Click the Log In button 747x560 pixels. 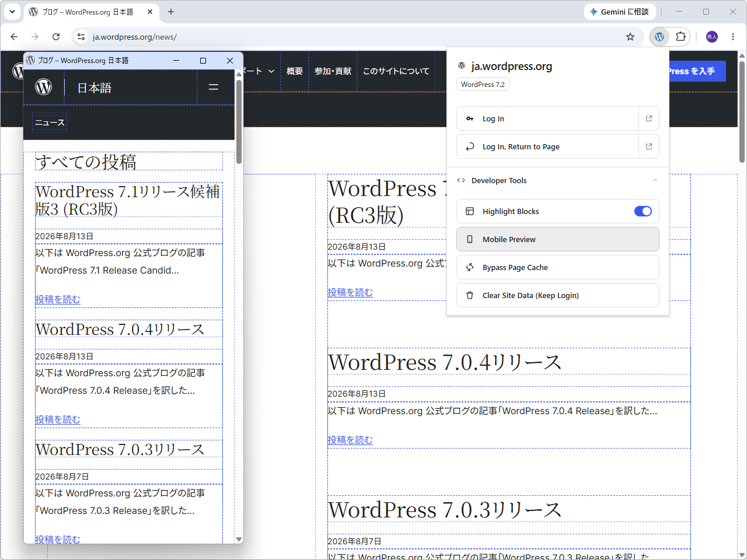click(x=547, y=118)
